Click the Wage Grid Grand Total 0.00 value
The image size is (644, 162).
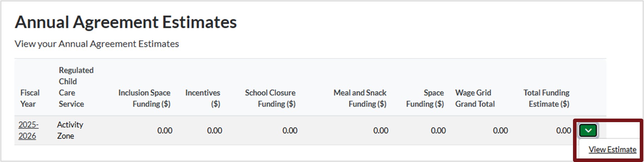[500, 131]
